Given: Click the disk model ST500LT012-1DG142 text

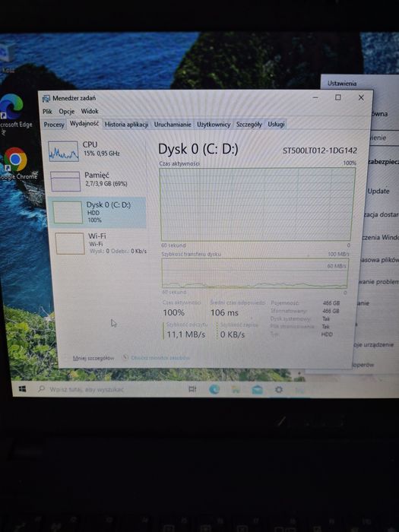Looking at the screenshot, I should pyautogui.click(x=320, y=150).
